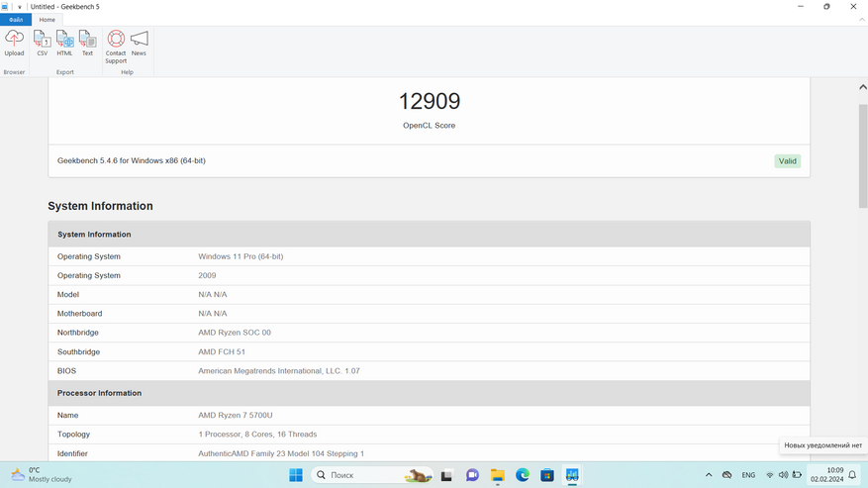Click the taskbar search box Поиск
The image size is (868, 488).
(372, 475)
